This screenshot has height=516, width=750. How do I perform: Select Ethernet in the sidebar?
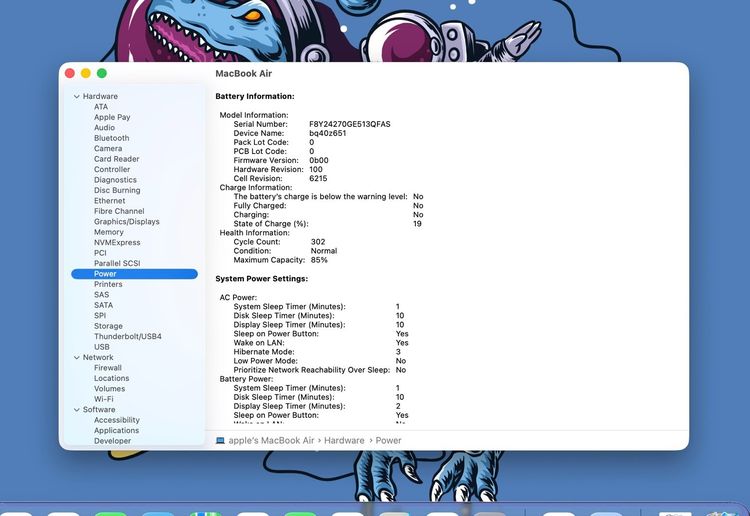110,201
